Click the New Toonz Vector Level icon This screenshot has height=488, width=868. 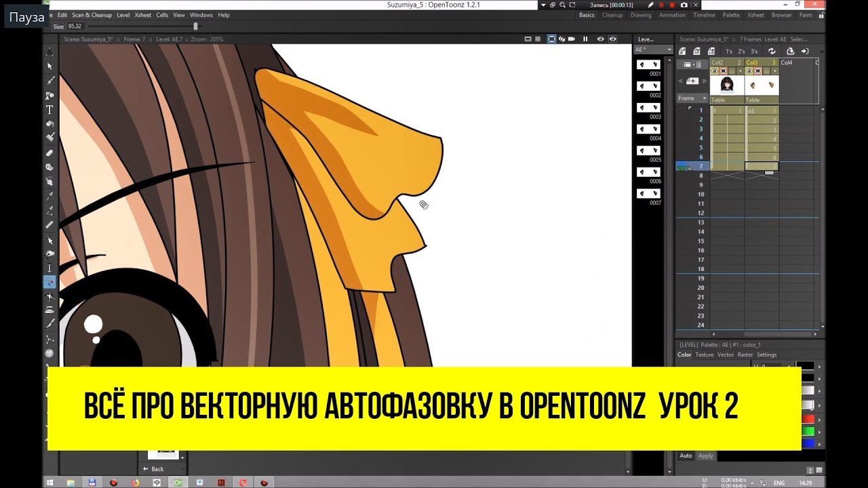(682, 51)
